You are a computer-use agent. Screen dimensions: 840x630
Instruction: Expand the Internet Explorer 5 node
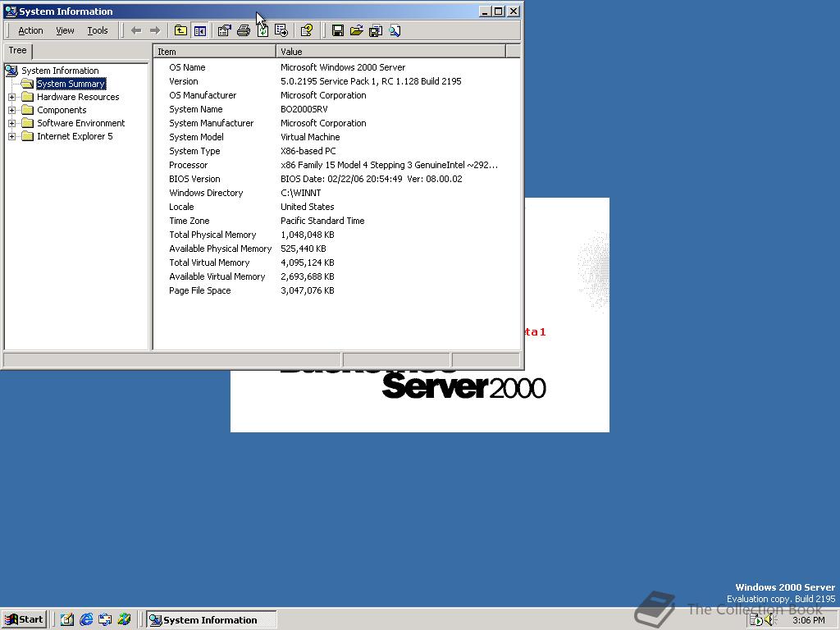(11, 136)
